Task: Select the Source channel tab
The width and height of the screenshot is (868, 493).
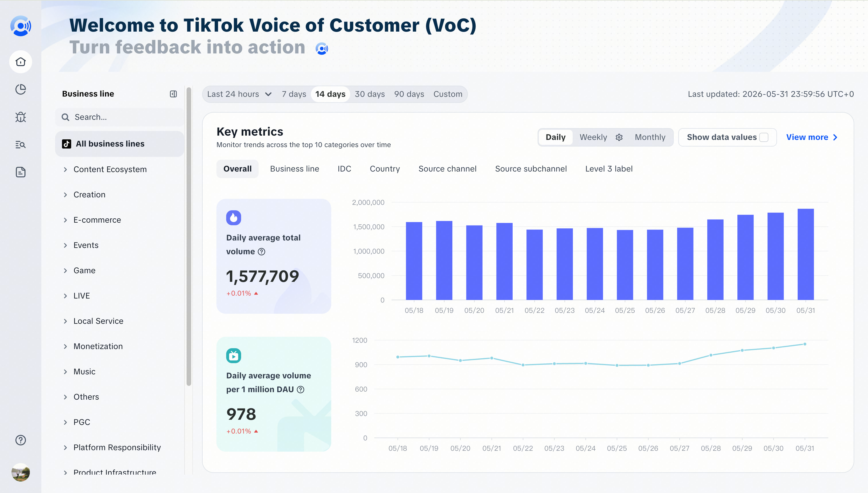Action: pos(447,169)
